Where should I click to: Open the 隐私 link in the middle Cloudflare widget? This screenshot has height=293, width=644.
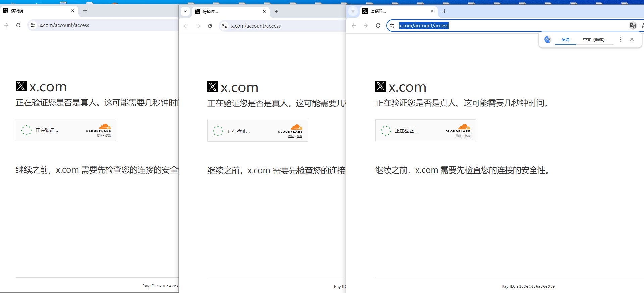click(x=291, y=136)
